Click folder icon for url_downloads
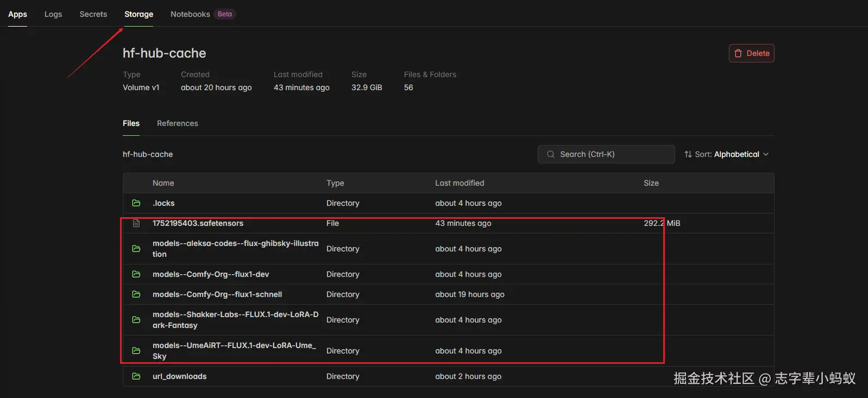 (136, 376)
